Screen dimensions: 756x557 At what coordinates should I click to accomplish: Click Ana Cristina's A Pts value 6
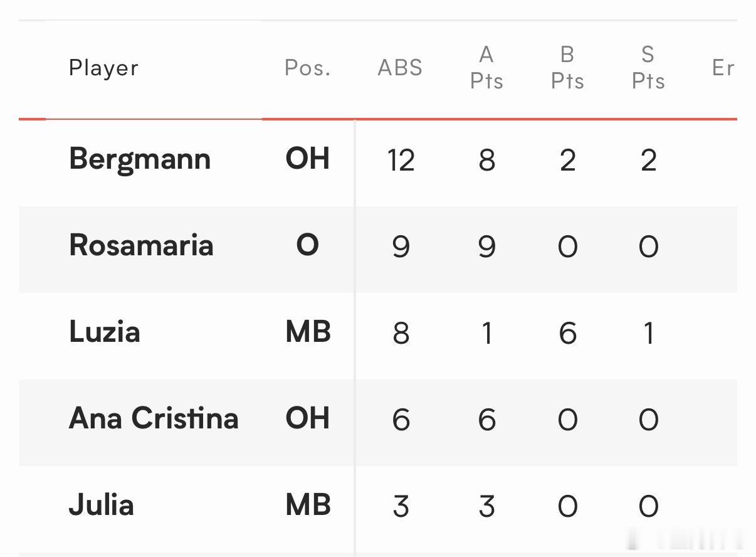tap(486, 420)
